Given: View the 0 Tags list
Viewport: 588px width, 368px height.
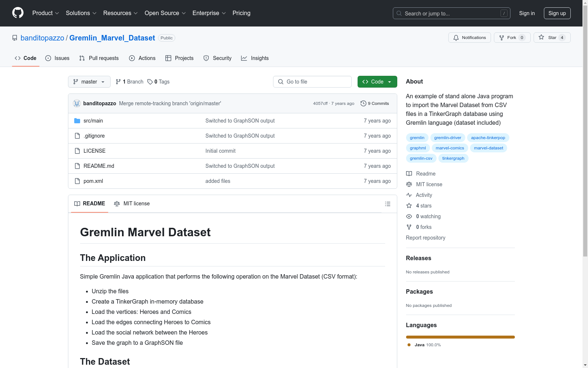Looking at the screenshot, I should click(x=158, y=82).
